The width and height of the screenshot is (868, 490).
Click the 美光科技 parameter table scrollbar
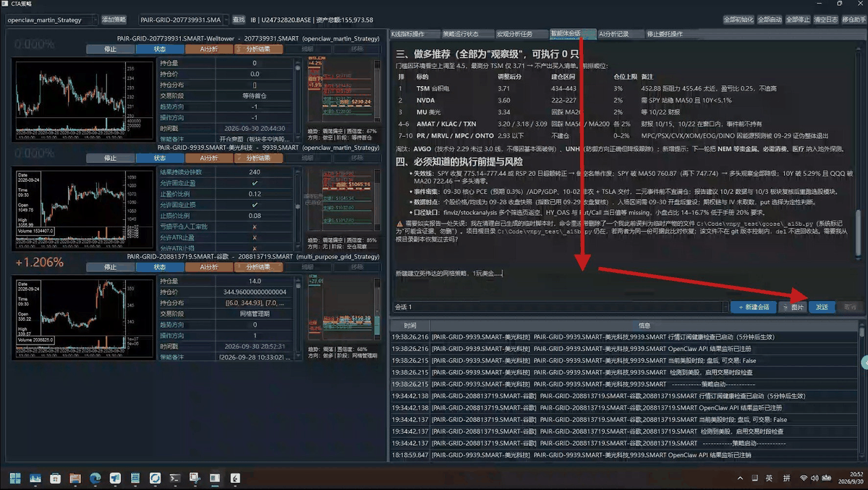(x=297, y=209)
